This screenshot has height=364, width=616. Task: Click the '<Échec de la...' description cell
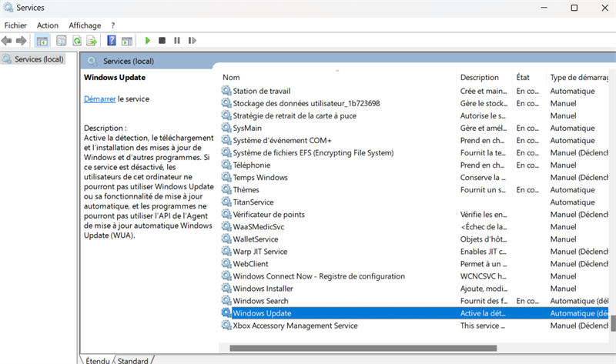484,226
